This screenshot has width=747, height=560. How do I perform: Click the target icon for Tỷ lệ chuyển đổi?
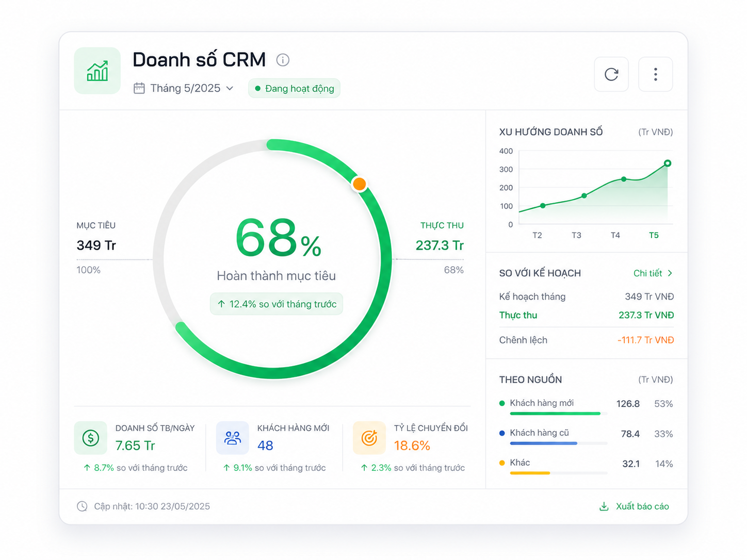[369, 438]
